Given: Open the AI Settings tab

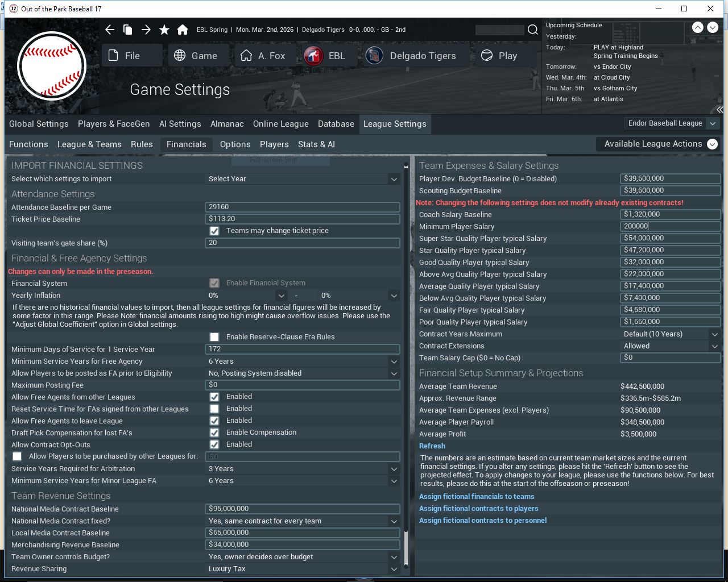Looking at the screenshot, I should click(180, 124).
